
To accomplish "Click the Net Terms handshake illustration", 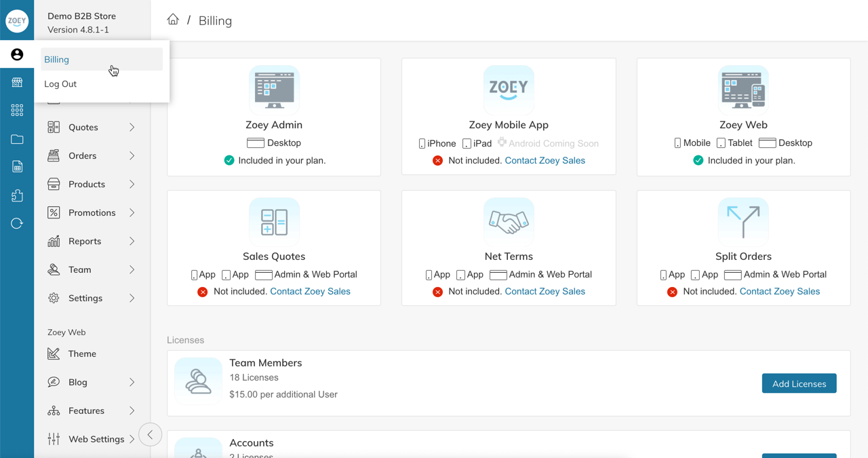I will pos(509,222).
